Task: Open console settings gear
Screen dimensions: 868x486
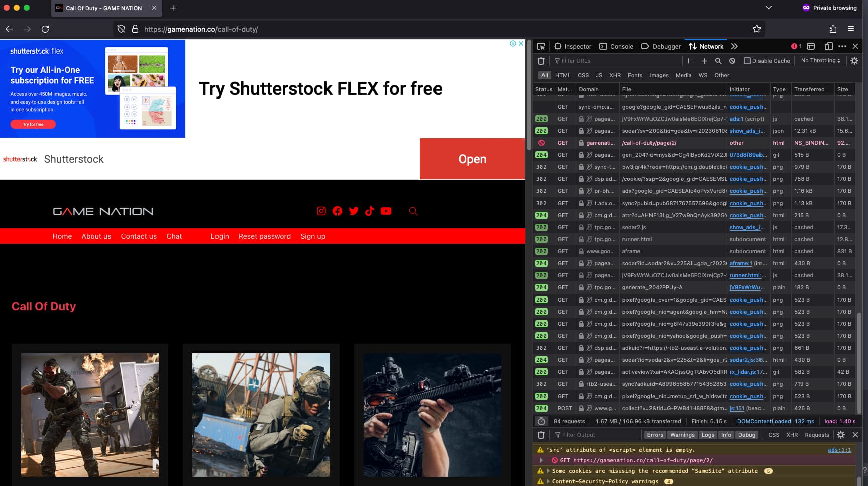Action: tap(841, 435)
